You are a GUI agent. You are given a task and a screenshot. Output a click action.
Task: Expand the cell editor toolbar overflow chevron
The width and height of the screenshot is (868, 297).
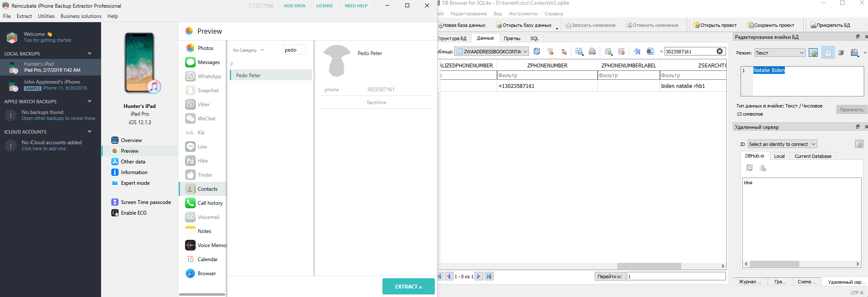(x=865, y=53)
